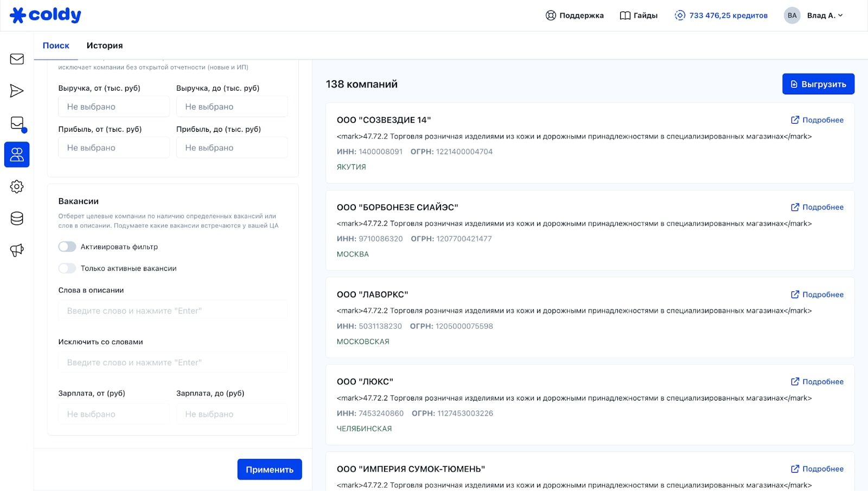Image resolution: width=868 pixels, height=491 pixels.
Task: Open inbox icon with blue notification dot
Action: click(17, 123)
